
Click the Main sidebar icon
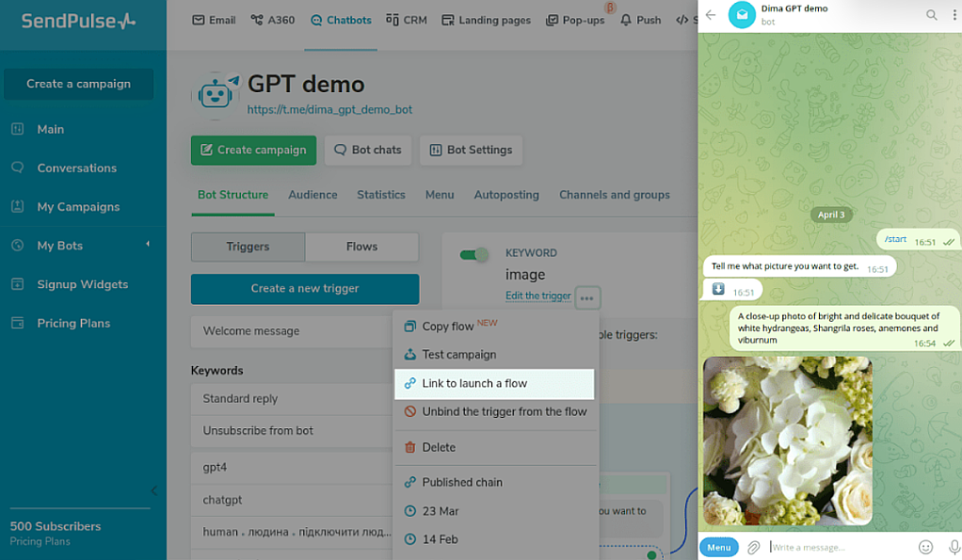[17, 129]
